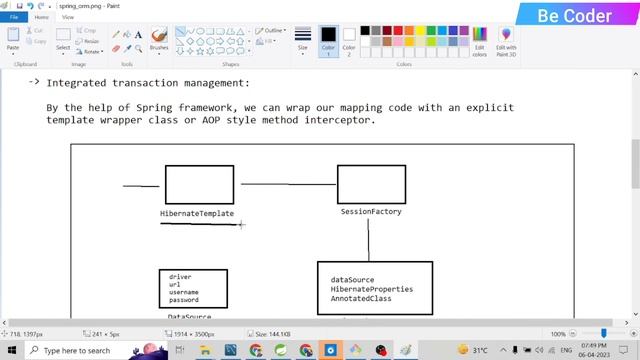Open the shape Fill dropdown
The width and height of the screenshot is (640, 360).
[266, 41]
